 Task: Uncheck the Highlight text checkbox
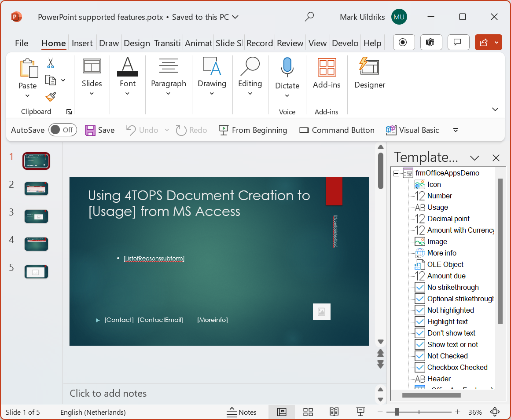click(x=420, y=321)
